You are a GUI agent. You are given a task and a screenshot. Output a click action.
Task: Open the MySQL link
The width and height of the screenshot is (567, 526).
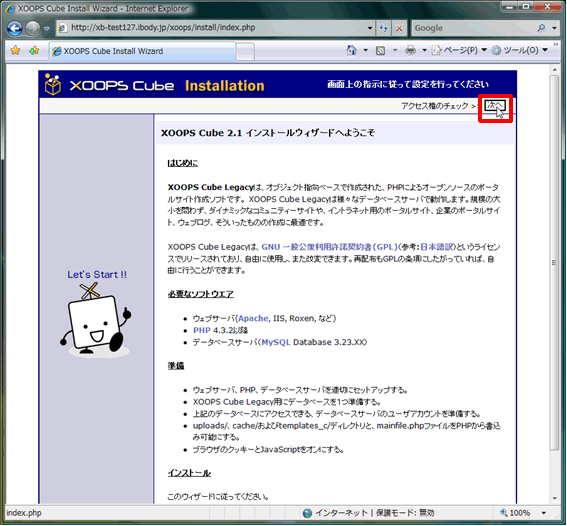(276, 342)
